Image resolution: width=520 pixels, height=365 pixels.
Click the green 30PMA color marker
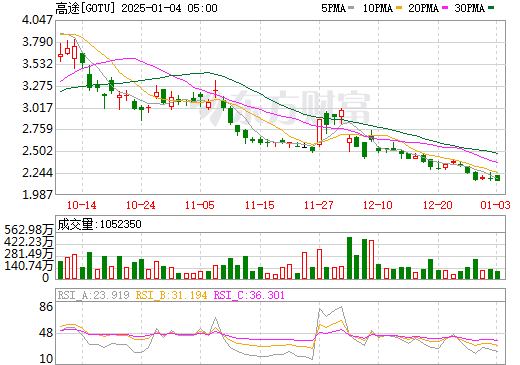click(x=491, y=8)
